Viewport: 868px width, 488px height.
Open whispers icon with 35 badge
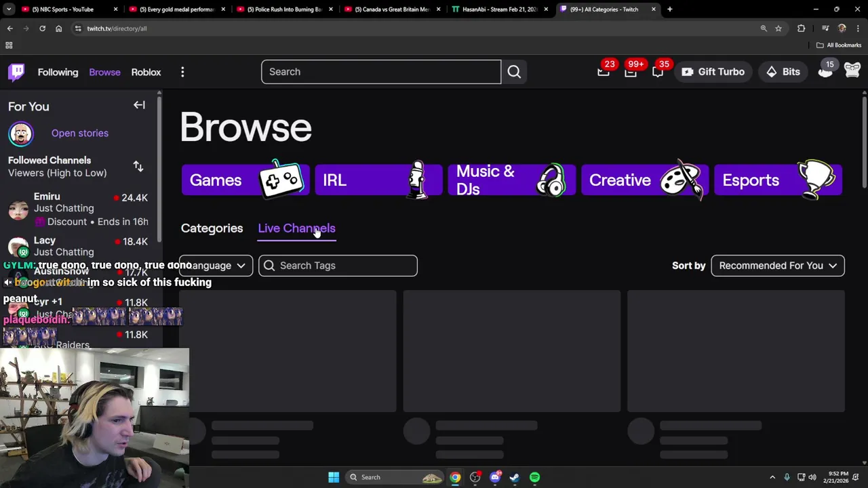point(658,72)
